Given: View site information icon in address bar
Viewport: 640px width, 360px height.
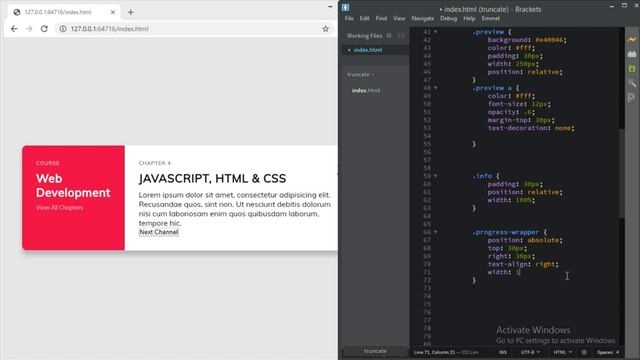Looking at the screenshot, I should [63, 29].
